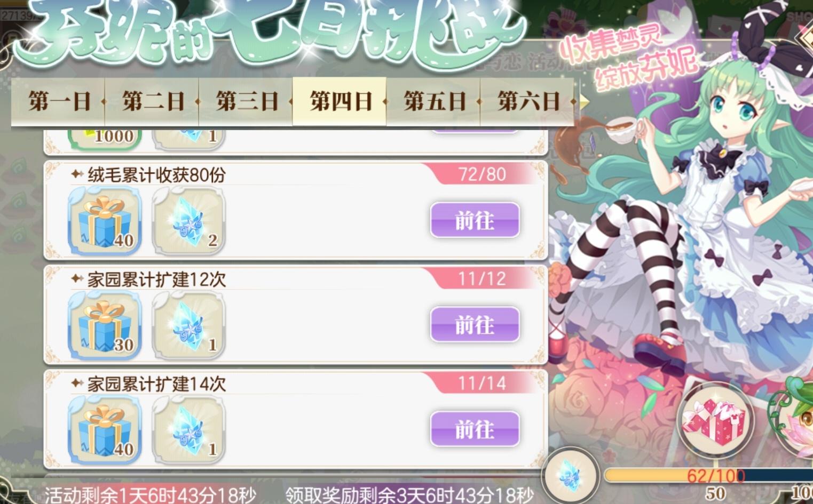The width and height of the screenshot is (813, 504).
Task: Open the pink gift box reward at milestone 50
Action: click(715, 419)
